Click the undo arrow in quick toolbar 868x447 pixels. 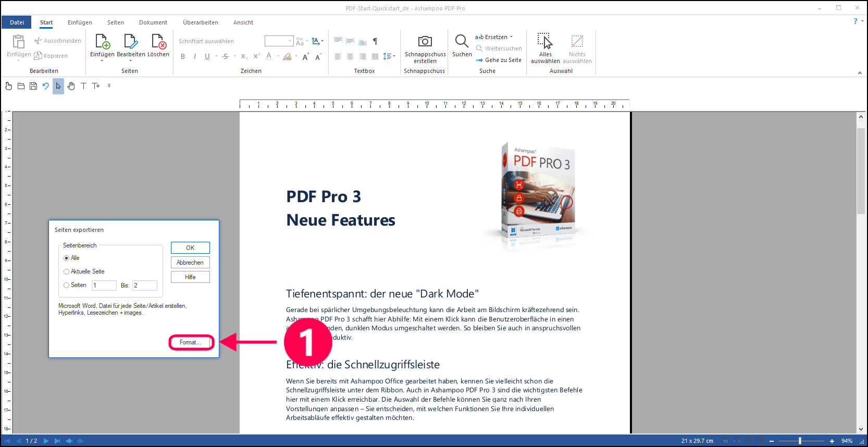46,86
